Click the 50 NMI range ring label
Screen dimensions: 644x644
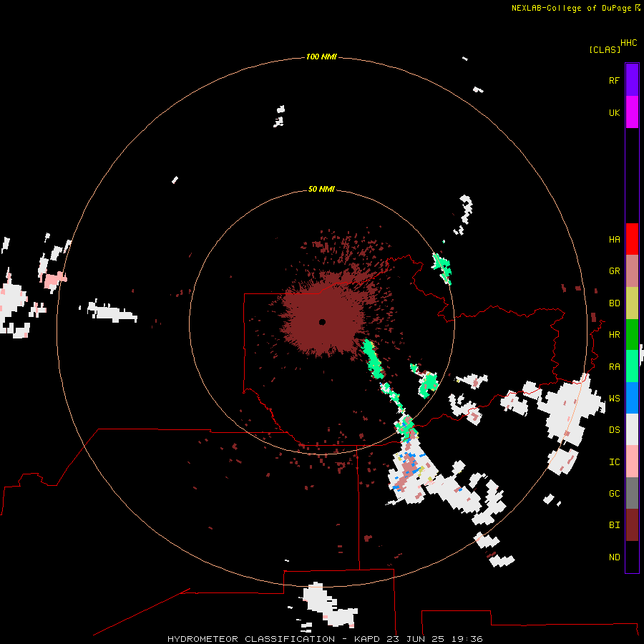tap(321, 189)
